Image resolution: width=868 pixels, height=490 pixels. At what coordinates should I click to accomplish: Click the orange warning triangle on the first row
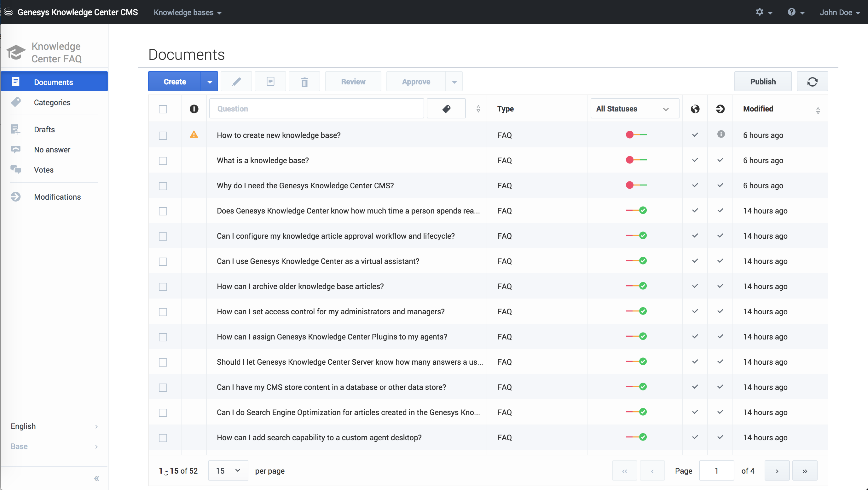(194, 135)
